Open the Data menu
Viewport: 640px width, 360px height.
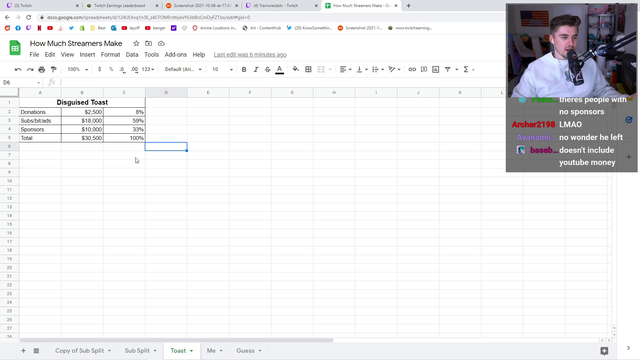[x=132, y=55]
